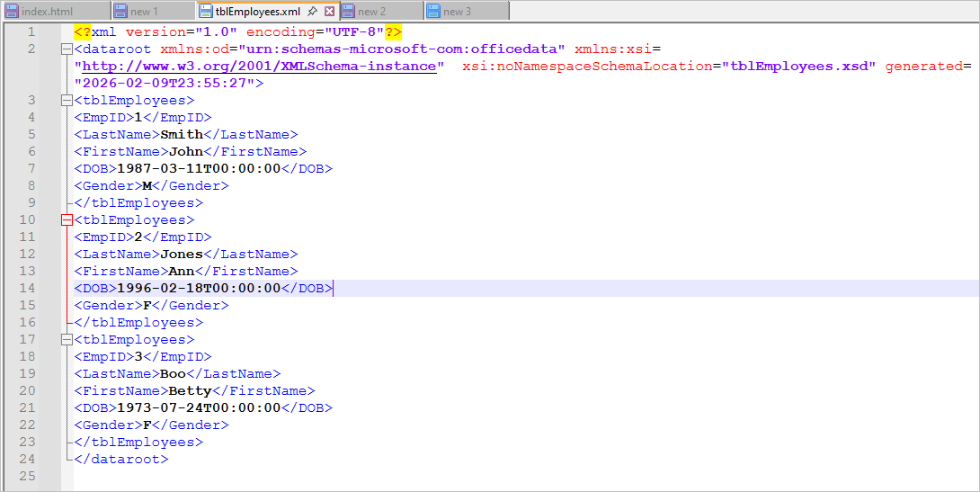Click the pin icon on tblEmployees.xml tab
This screenshot has height=492, width=980.
(313, 12)
